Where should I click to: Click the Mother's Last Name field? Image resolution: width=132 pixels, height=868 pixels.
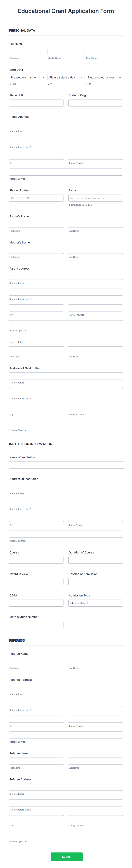[x=95, y=250]
